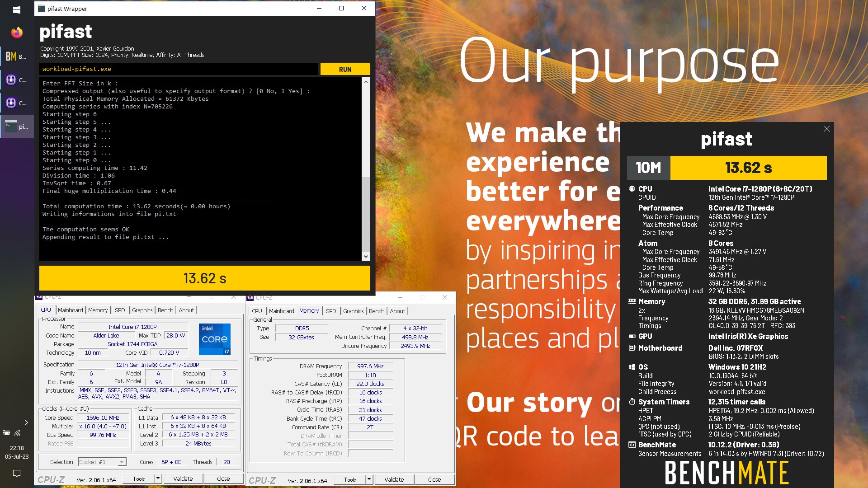Expand Tools dropdown arrow in left CPU-Z
This screenshot has width=868, height=488.
coord(158,479)
